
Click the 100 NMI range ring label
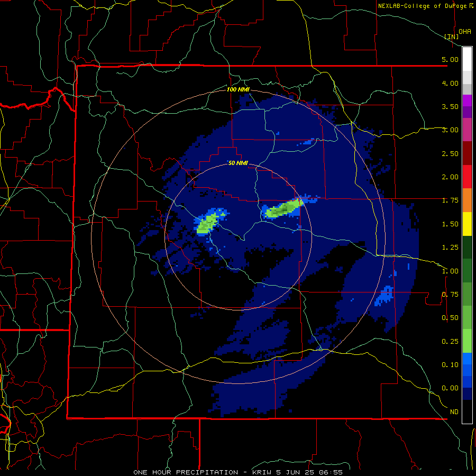tap(238, 89)
